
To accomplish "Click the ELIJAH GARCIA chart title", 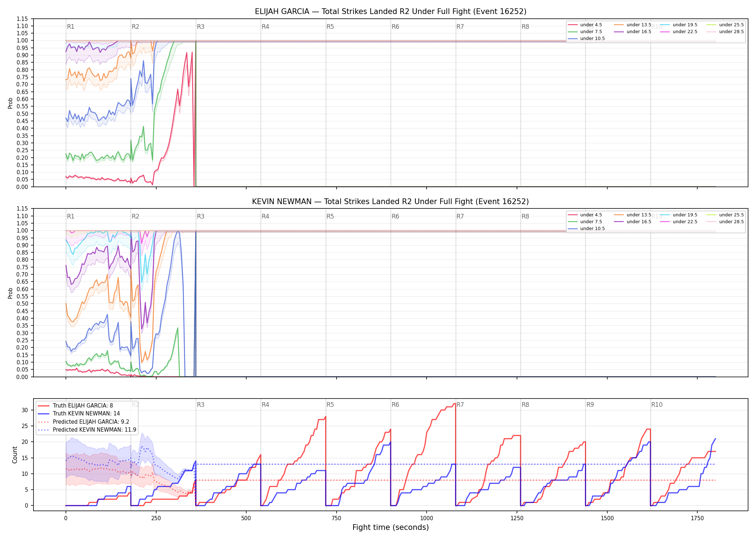I will (391, 12).
